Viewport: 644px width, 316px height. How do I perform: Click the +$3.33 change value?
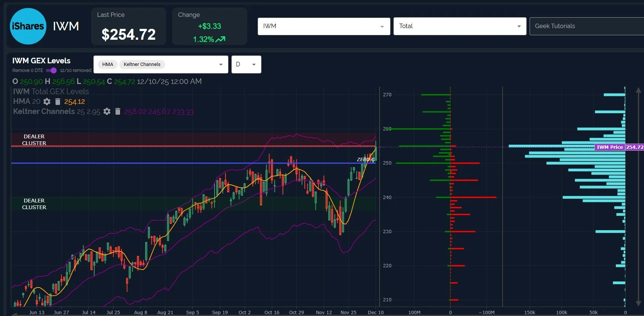209,26
